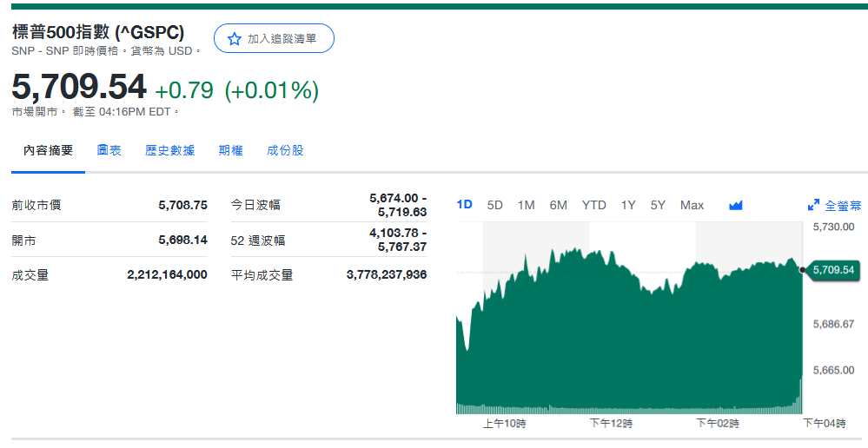Viewport: 868px width, 448px height.
Task: Click the fullscreen expand arrows icon
Action: tap(813, 206)
